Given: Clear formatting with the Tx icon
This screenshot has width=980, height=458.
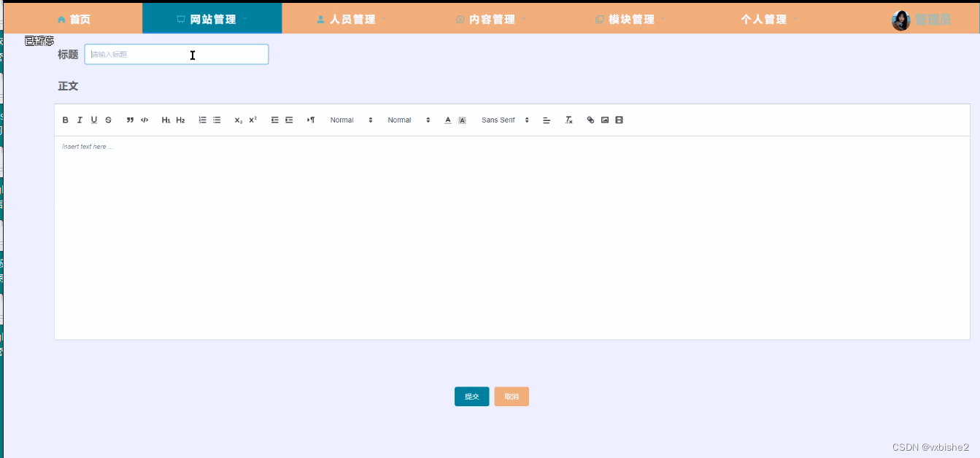Looking at the screenshot, I should coord(569,120).
